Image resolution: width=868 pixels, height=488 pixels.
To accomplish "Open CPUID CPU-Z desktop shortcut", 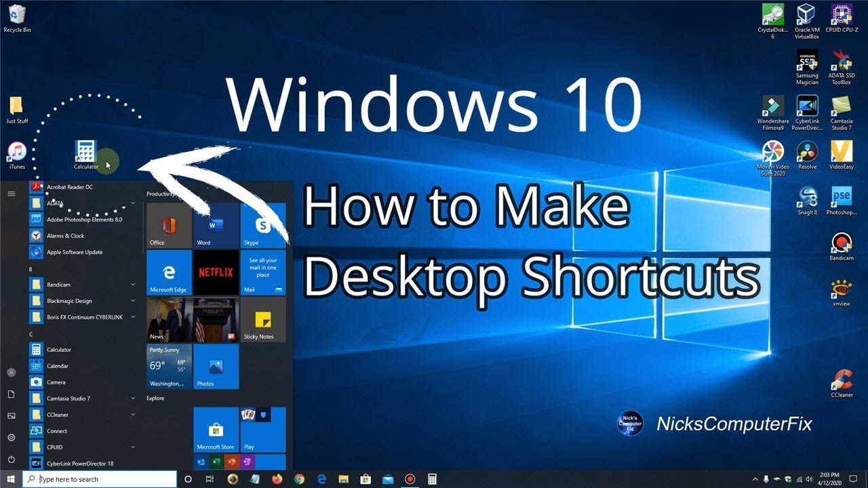I will (x=842, y=18).
